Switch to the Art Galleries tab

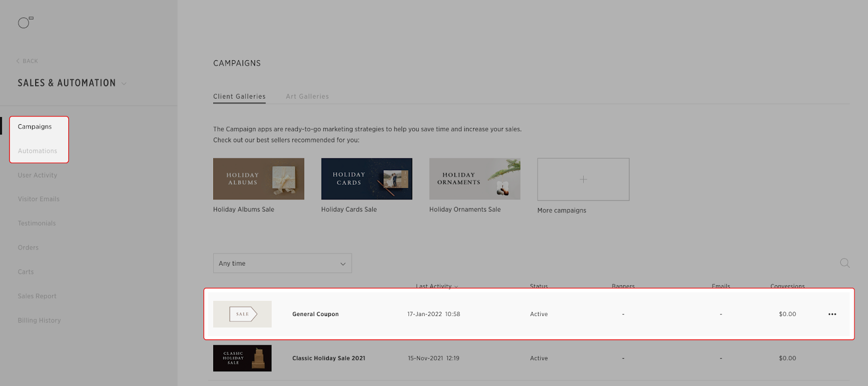(x=308, y=97)
